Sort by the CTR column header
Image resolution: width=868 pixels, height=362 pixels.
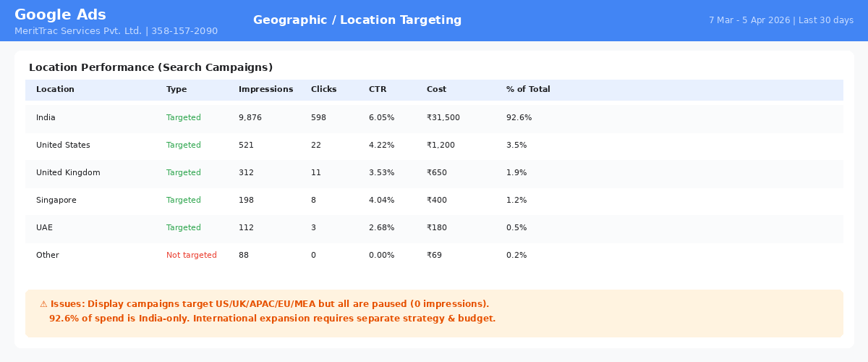pos(378,90)
